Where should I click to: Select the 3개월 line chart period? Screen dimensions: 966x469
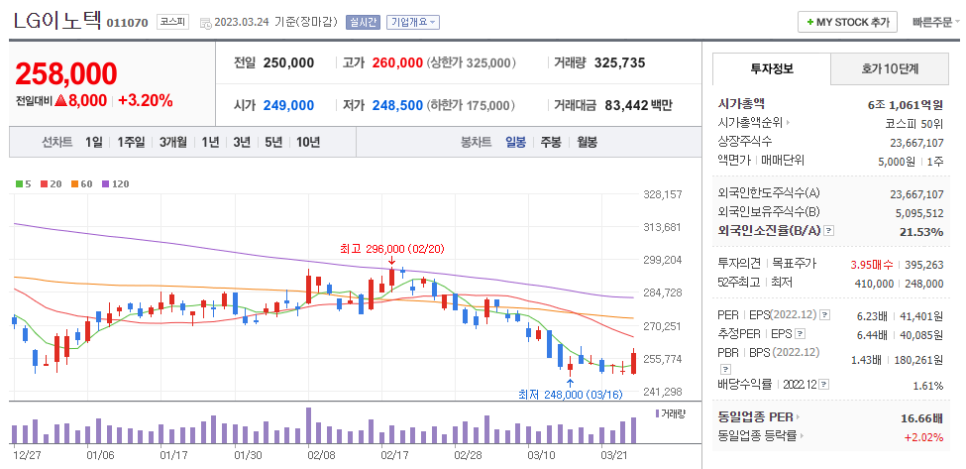click(172, 142)
